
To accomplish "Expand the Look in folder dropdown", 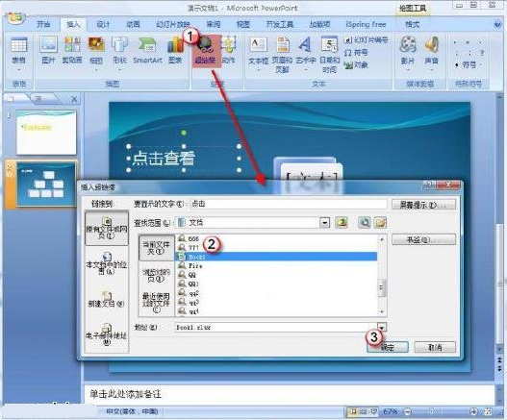I will click(x=324, y=222).
